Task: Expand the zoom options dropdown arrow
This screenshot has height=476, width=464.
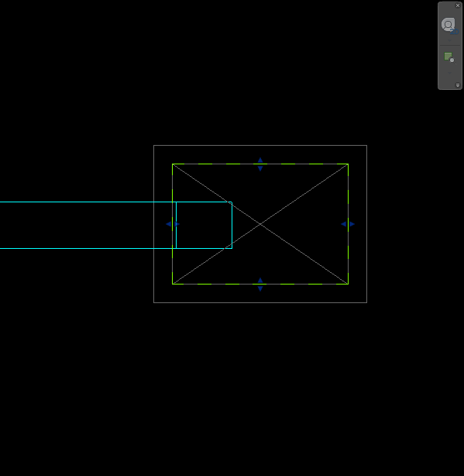Action: [449, 73]
